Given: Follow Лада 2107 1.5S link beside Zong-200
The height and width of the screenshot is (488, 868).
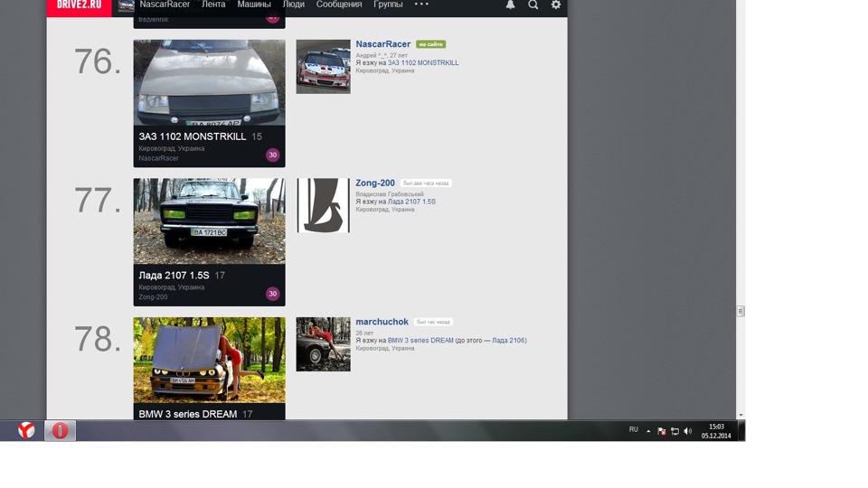Looking at the screenshot, I should coord(411,202).
